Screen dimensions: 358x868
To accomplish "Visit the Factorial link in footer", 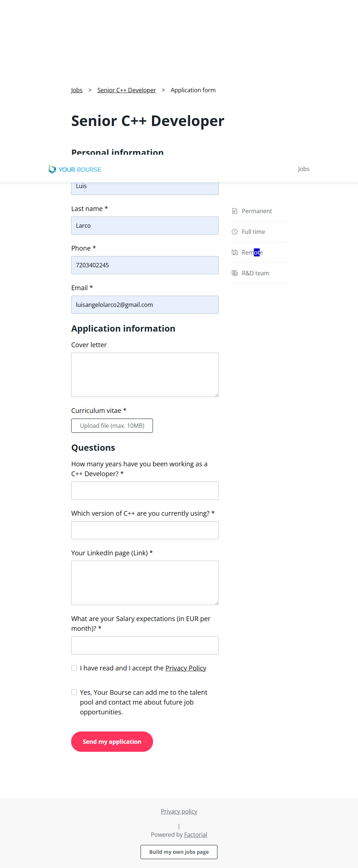I will [x=196, y=835].
